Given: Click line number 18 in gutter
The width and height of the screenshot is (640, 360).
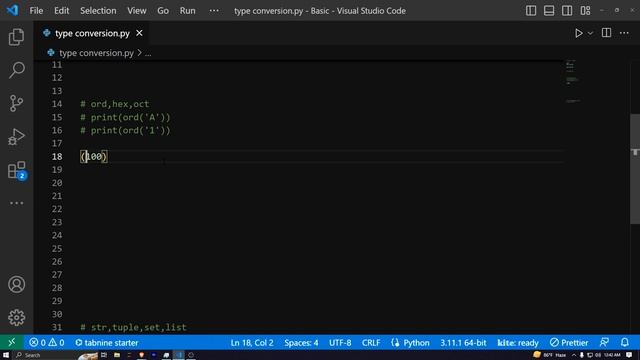Looking at the screenshot, I should click(57, 156).
